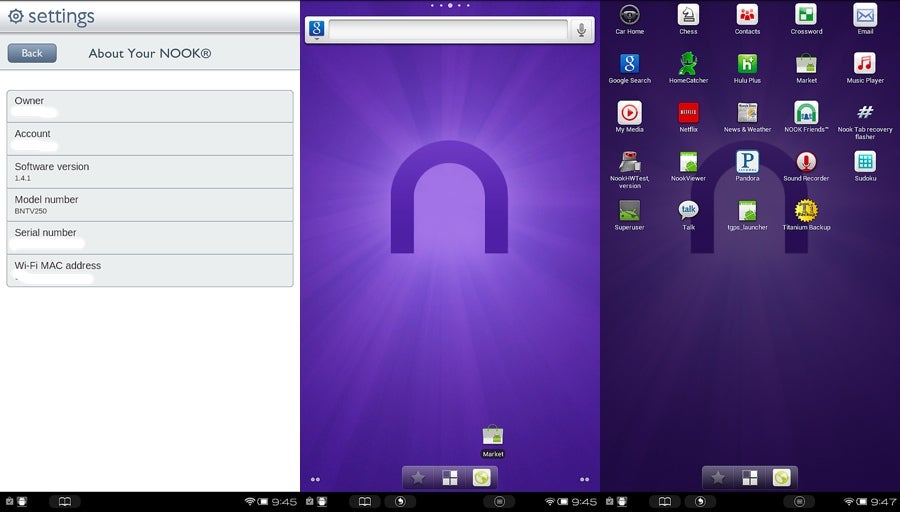Tap the star dock icon on Market home screen
The width and height of the screenshot is (900, 512).
click(418, 478)
